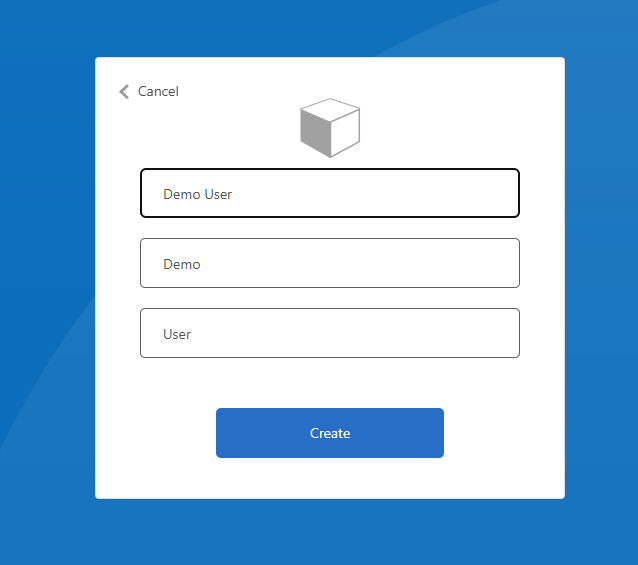This screenshot has width=638, height=565.
Task: Focus the Demo User name field
Action: point(330,193)
